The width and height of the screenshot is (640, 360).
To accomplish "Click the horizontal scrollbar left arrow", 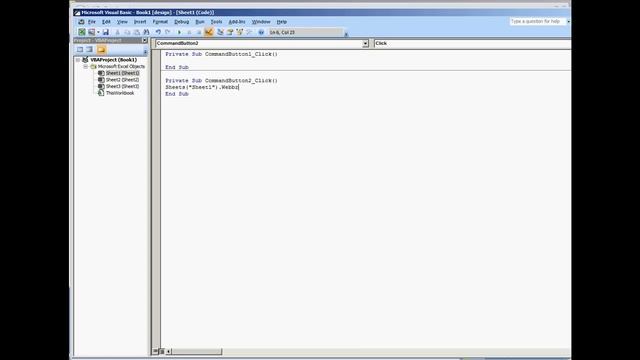I will 169,351.
